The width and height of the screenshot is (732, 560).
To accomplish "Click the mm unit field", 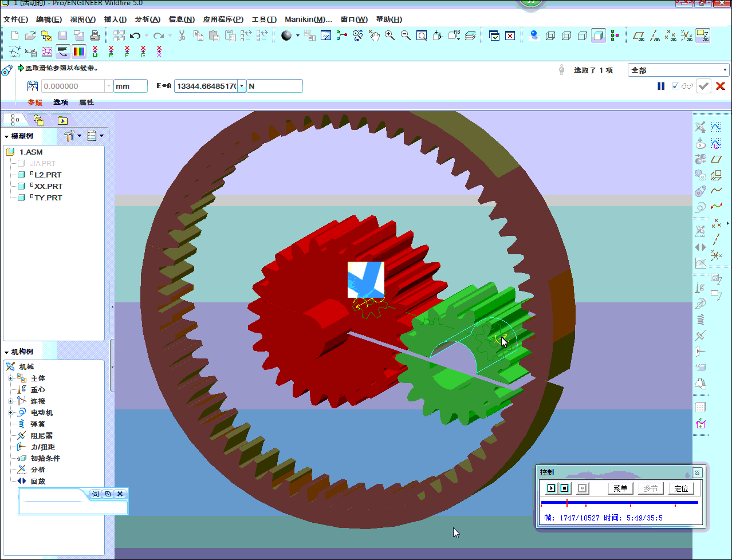I will coord(131,86).
